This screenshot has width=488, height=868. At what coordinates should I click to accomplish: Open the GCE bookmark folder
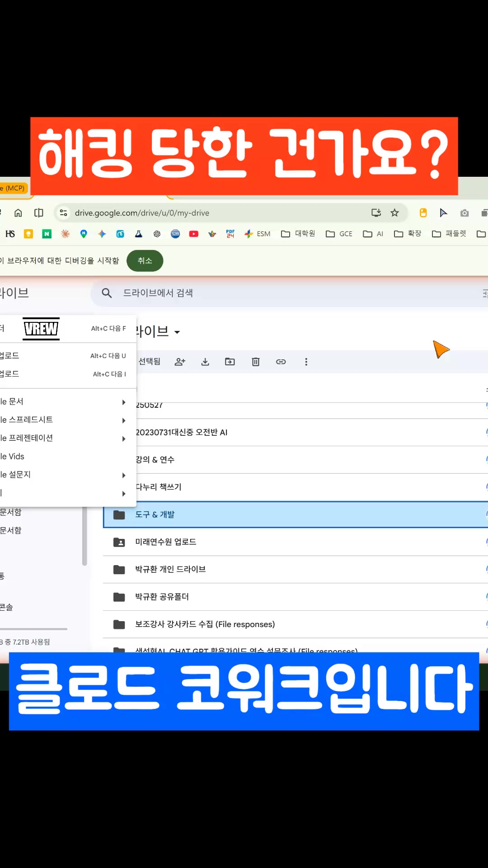(339, 234)
